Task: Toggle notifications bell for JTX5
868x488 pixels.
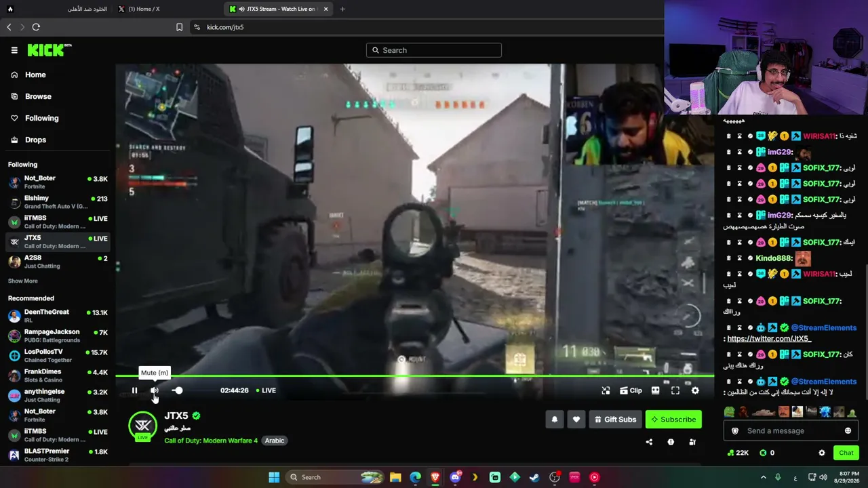Action: click(x=555, y=420)
